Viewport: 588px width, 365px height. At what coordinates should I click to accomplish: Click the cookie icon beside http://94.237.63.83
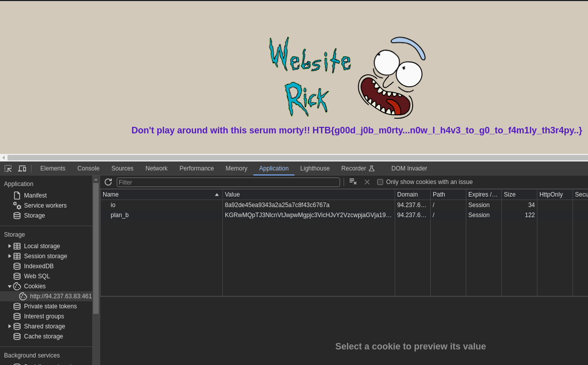click(23, 296)
